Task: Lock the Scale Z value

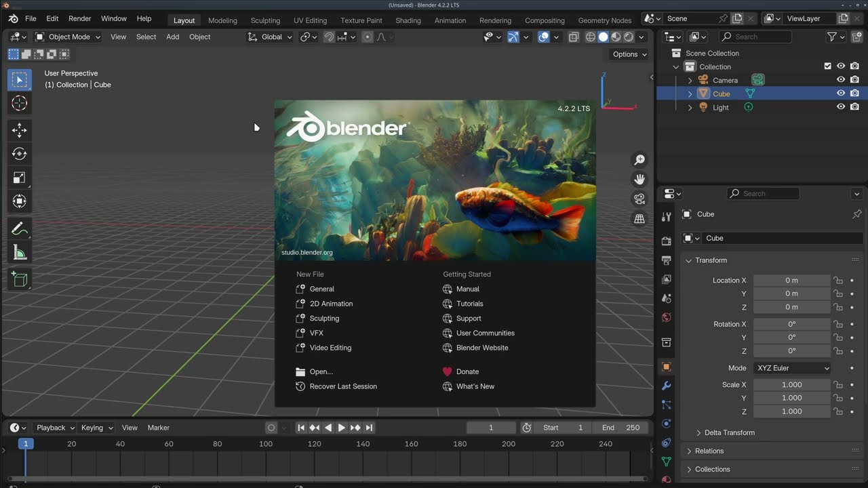Action: pyautogui.click(x=838, y=411)
